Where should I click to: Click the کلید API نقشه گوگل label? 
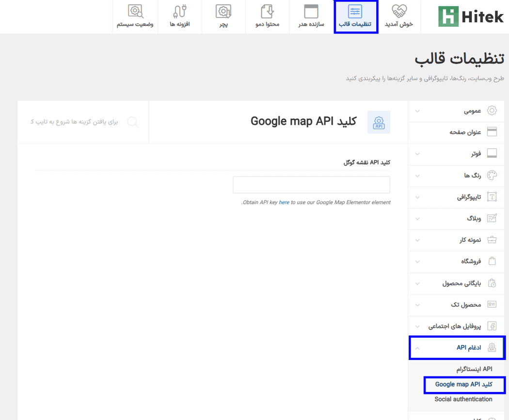[x=367, y=162]
